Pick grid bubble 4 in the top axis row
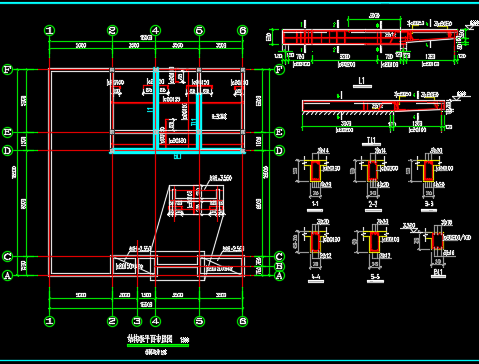The width and height of the screenshot is (479, 364). point(155,31)
